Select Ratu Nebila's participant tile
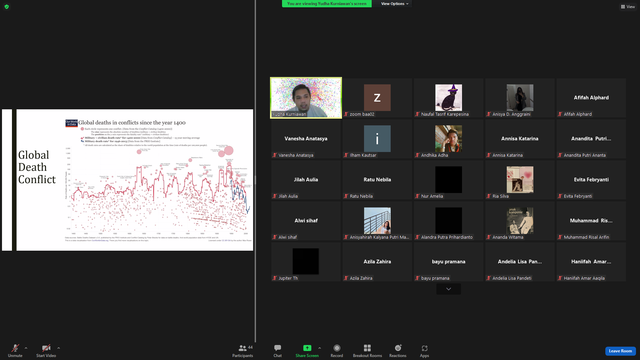The height and width of the screenshot is (360, 640). click(377, 180)
